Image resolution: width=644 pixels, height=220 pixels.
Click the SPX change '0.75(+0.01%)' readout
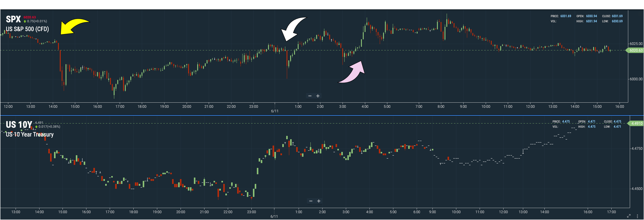(x=37, y=21)
